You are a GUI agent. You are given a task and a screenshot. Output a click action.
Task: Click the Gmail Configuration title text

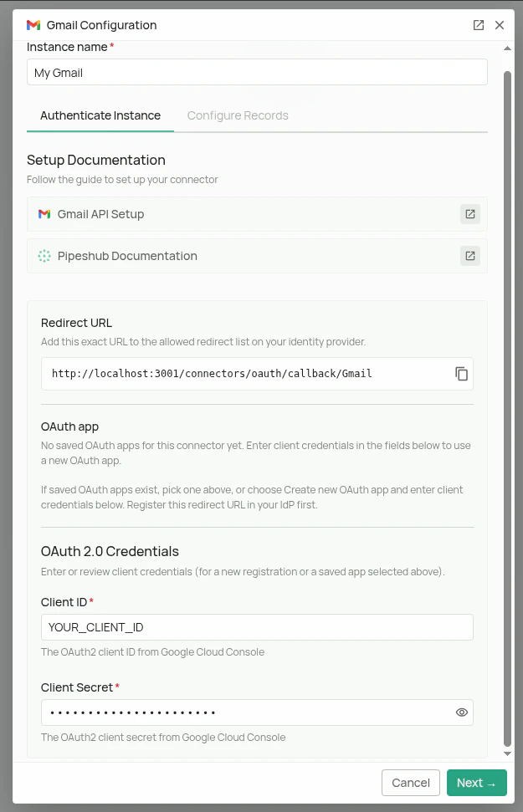point(101,25)
